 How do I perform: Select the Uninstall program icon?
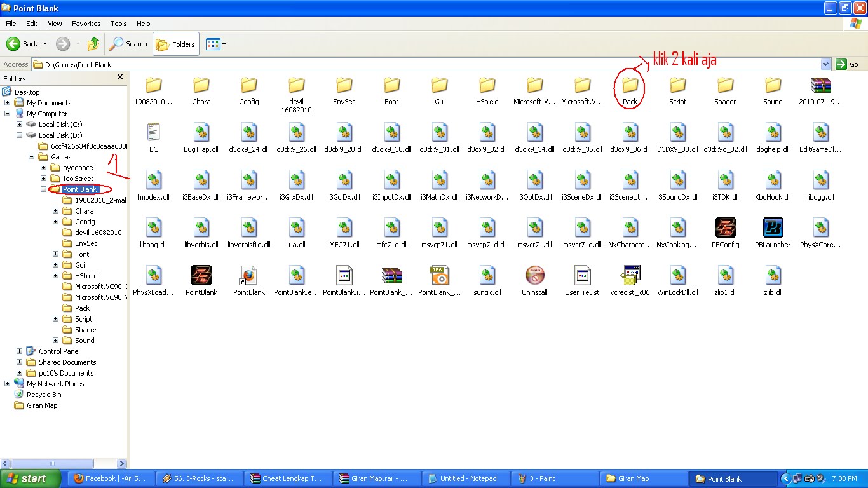click(535, 275)
